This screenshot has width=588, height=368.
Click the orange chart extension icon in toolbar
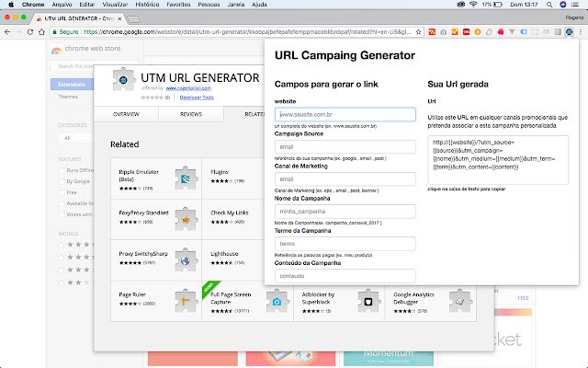coord(455,32)
